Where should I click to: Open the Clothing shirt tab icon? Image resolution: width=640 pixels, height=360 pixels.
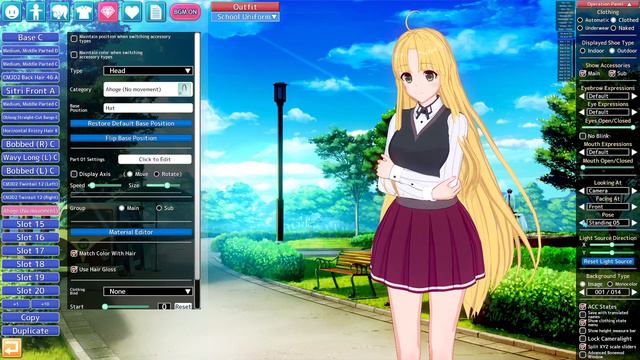(x=84, y=12)
